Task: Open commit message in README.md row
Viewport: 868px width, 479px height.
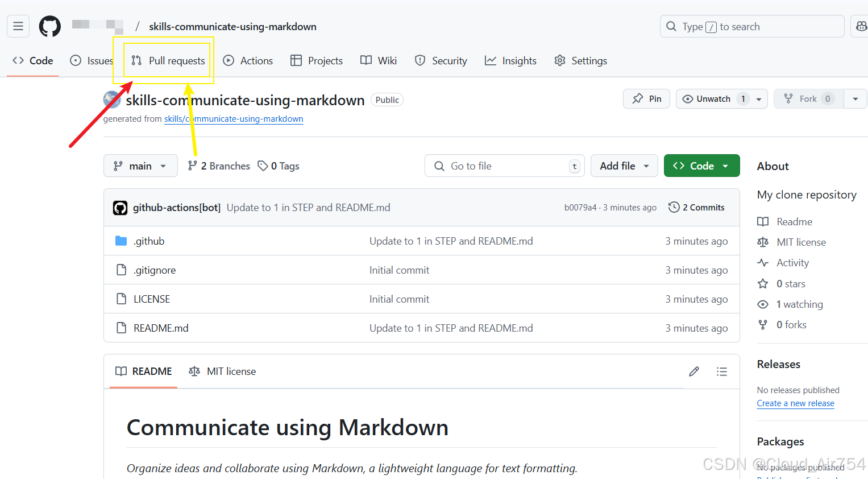Action: point(451,328)
